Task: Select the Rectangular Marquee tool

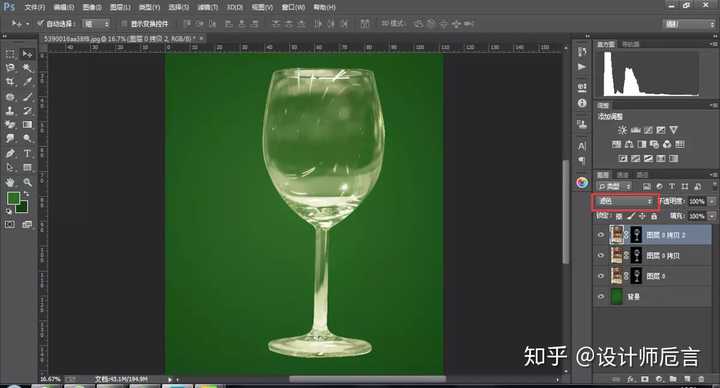Action: coord(10,54)
